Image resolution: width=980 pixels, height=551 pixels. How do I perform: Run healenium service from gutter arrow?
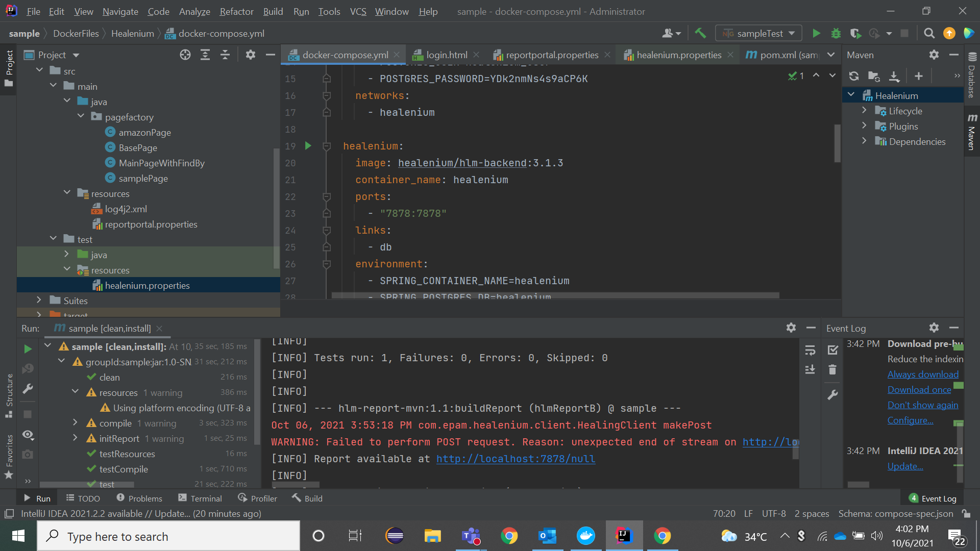[308, 146]
